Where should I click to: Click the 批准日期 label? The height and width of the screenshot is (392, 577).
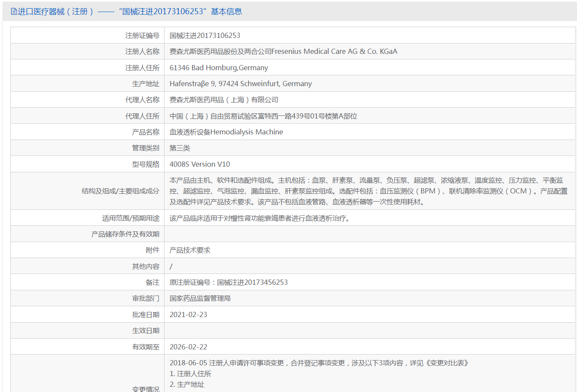[146, 314]
